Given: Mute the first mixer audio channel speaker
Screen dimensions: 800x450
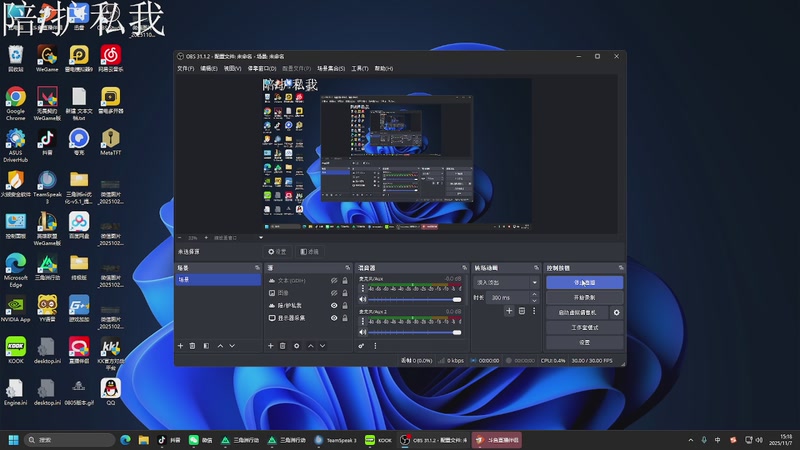Looking at the screenshot, I should [363, 299].
